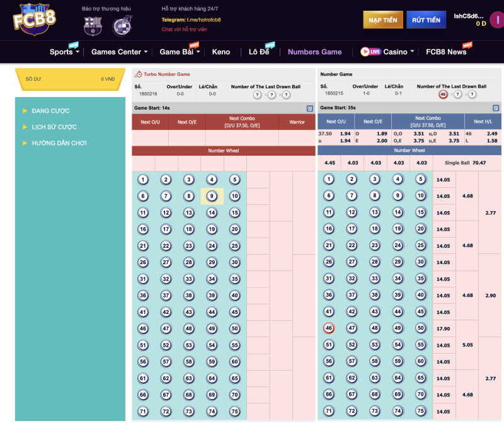Click the Turbo Warrior header

click(x=297, y=122)
